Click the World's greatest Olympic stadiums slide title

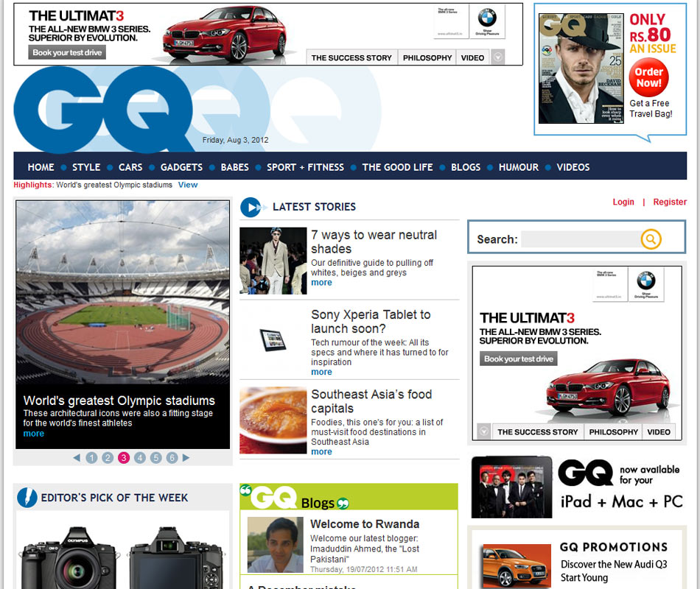(119, 401)
